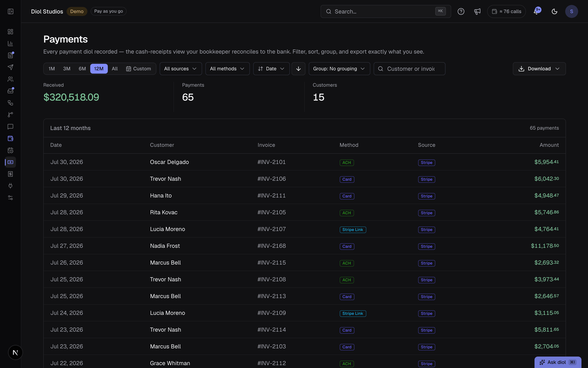Viewport: 588px width, 368px height.
Task: Click customer Oscar Delgado
Action: point(169,162)
